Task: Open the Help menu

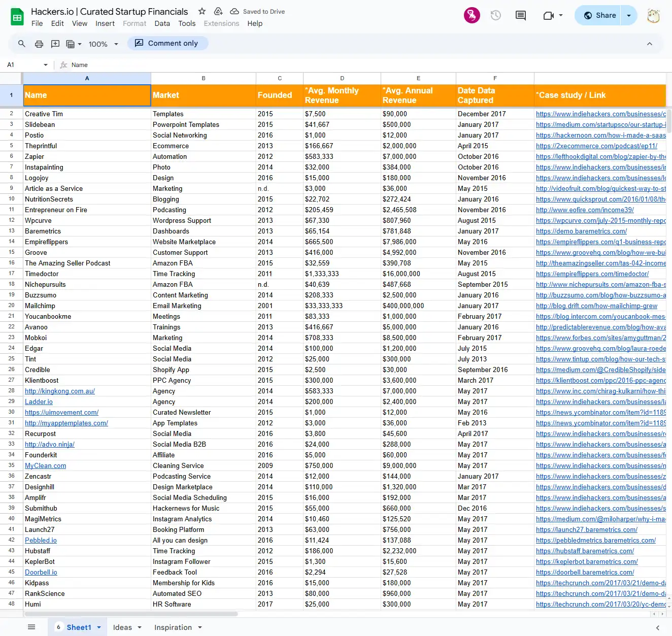Action: tap(255, 23)
